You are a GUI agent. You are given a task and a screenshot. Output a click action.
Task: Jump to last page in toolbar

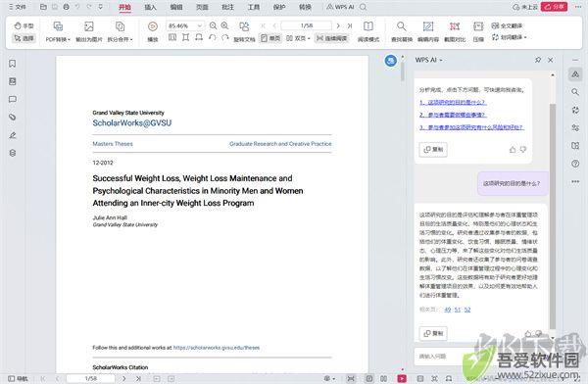(350, 25)
